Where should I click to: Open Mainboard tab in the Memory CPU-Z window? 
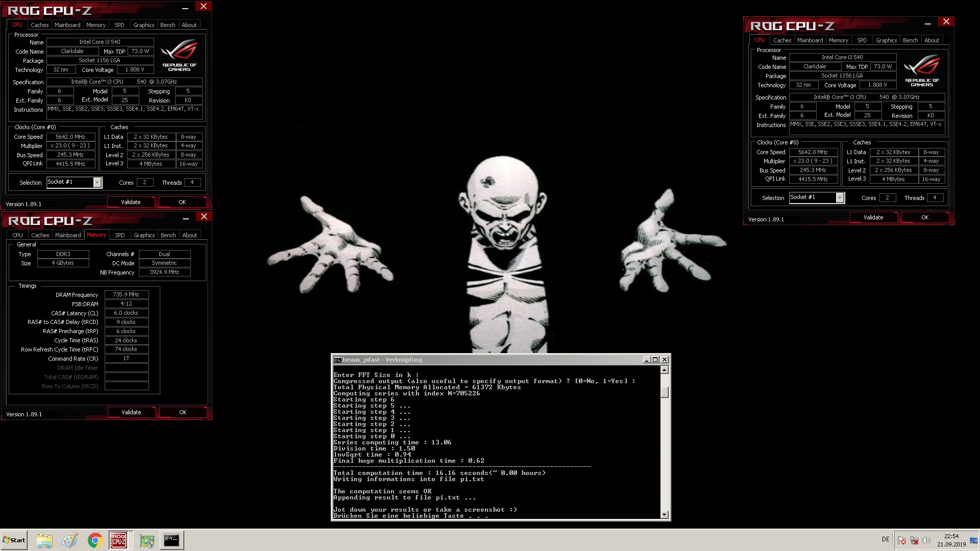(x=68, y=235)
